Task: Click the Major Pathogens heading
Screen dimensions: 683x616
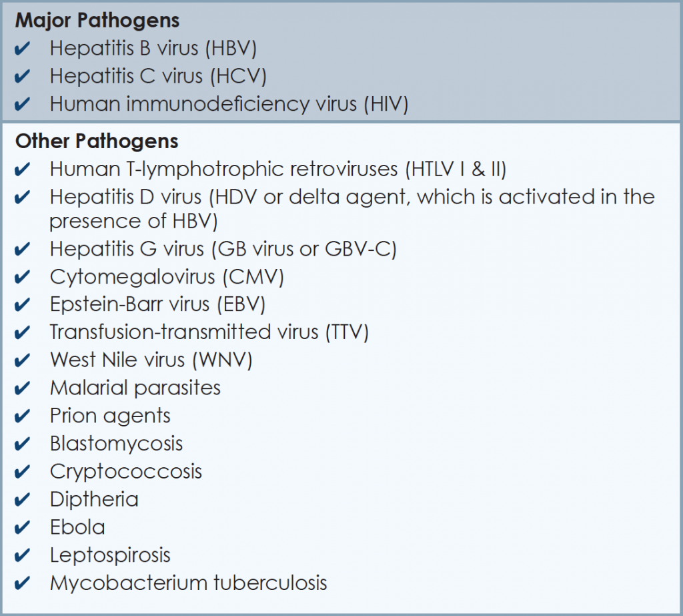Action: (97, 21)
